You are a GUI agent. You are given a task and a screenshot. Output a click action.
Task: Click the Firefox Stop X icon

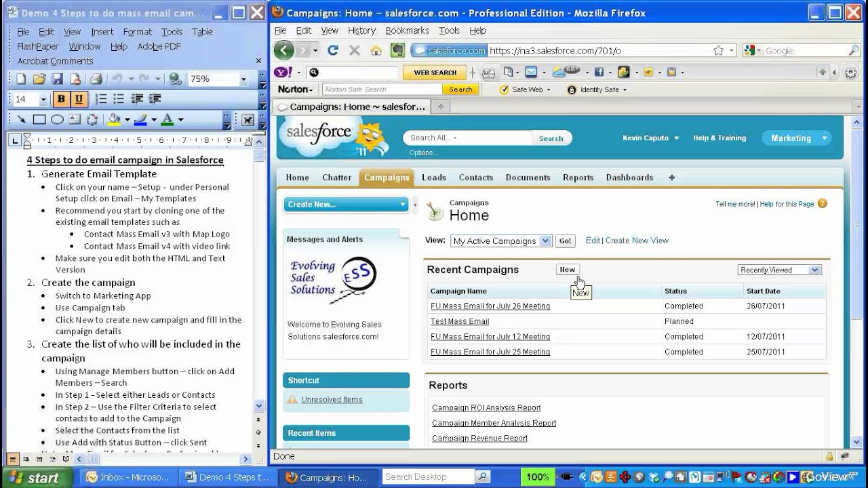tap(354, 50)
